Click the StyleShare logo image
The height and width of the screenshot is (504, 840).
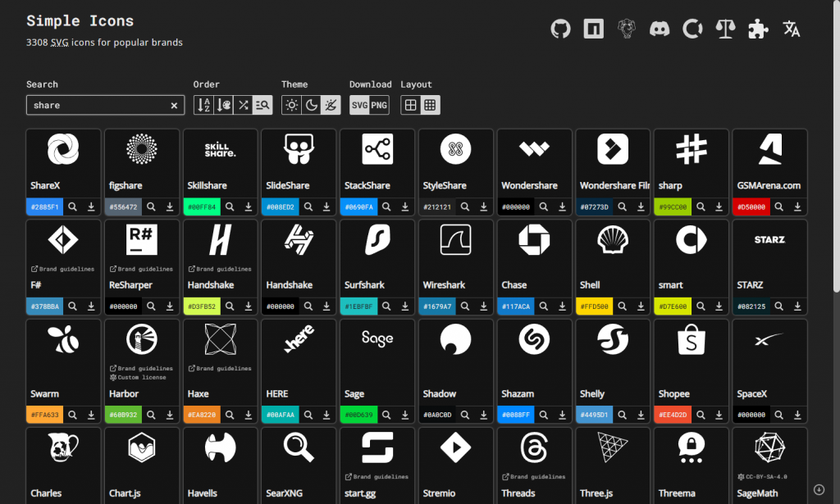(x=455, y=148)
